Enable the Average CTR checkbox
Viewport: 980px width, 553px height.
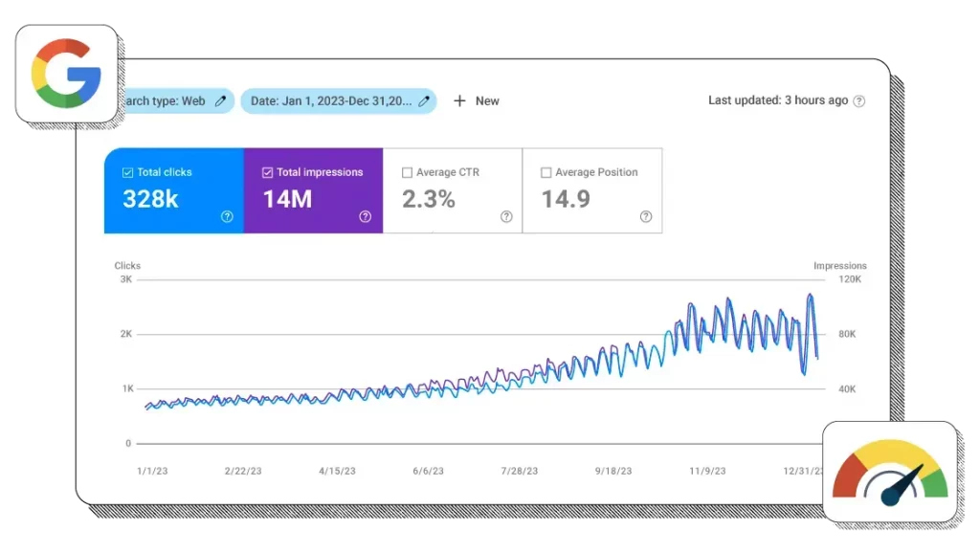[407, 173]
